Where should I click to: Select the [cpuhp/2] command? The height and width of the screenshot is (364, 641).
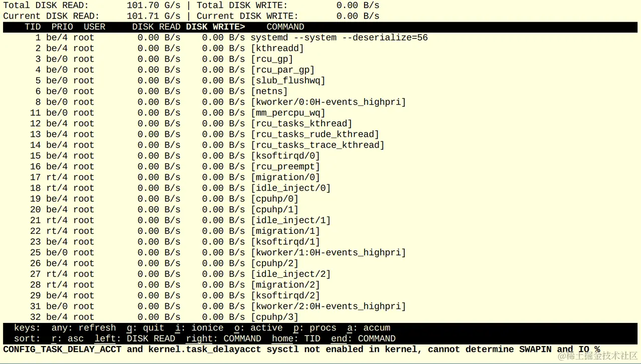tap(274, 263)
